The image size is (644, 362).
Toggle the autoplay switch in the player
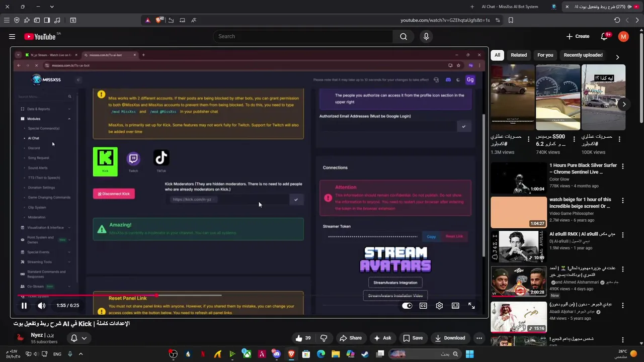407,305
